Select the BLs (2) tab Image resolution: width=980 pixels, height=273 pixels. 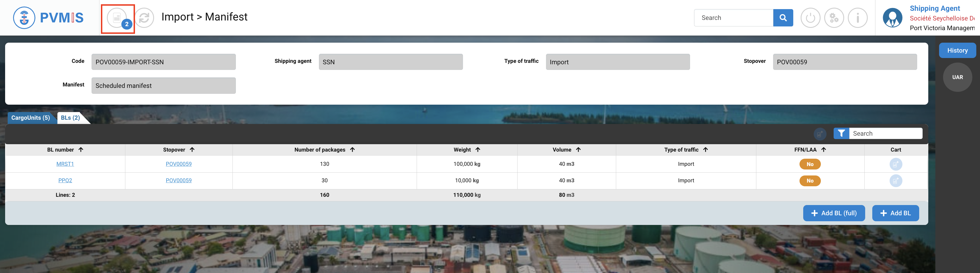[x=70, y=118]
